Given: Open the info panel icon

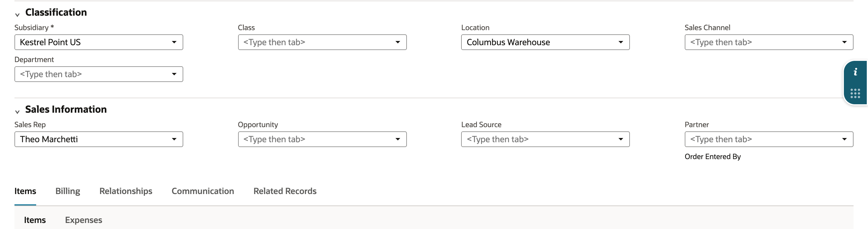Looking at the screenshot, I should click(x=855, y=72).
